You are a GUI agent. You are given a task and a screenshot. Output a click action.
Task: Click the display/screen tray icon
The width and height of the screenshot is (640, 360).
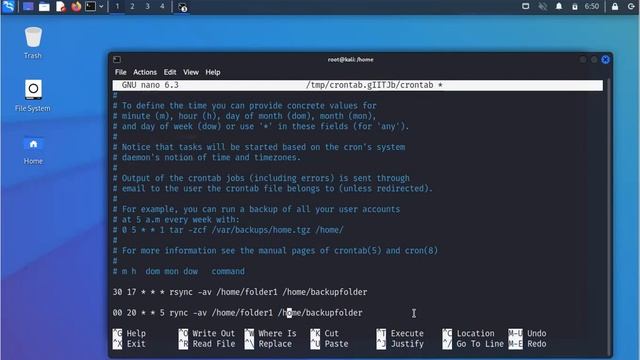click(x=526, y=7)
